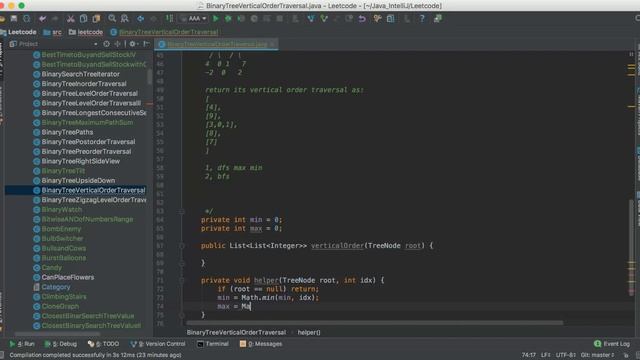The image size is (640, 360).
Task: Select CanPlaceFlowers in project tree
Action: 68,278
